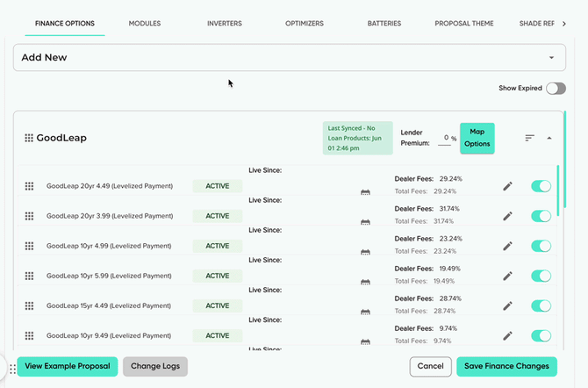
Task: Switch to the Finance Options tab
Action: click(65, 24)
